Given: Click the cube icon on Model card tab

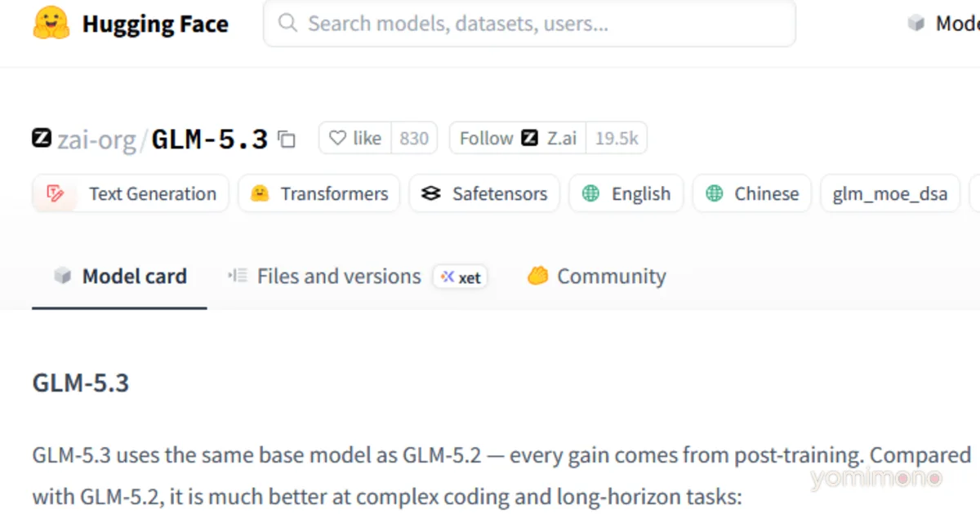Looking at the screenshot, I should click(63, 277).
